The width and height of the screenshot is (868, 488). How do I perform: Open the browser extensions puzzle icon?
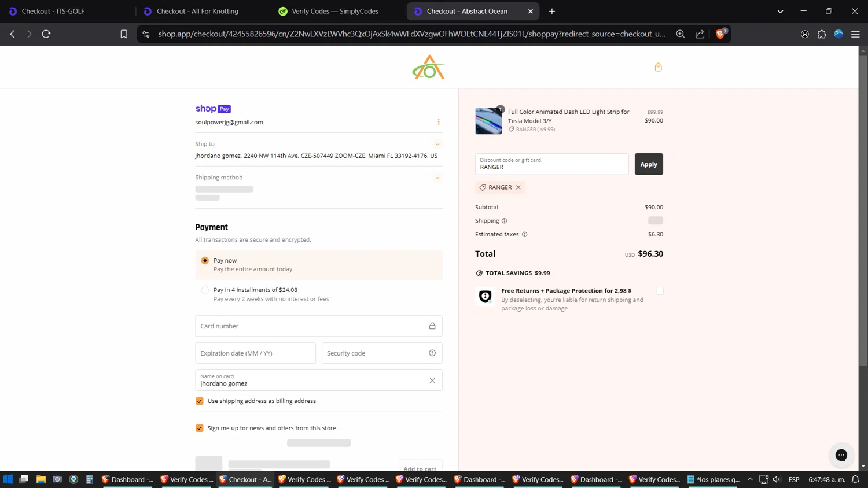click(x=822, y=34)
